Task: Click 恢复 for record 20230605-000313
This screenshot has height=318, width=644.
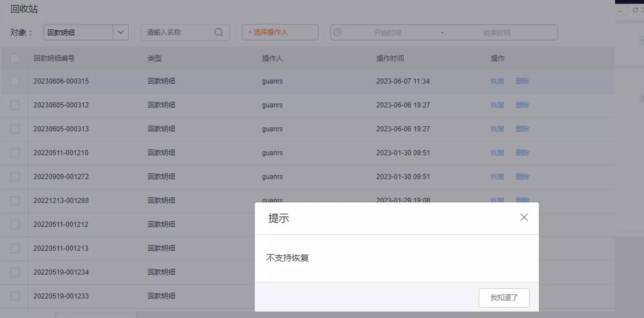Action: point(497,129)
